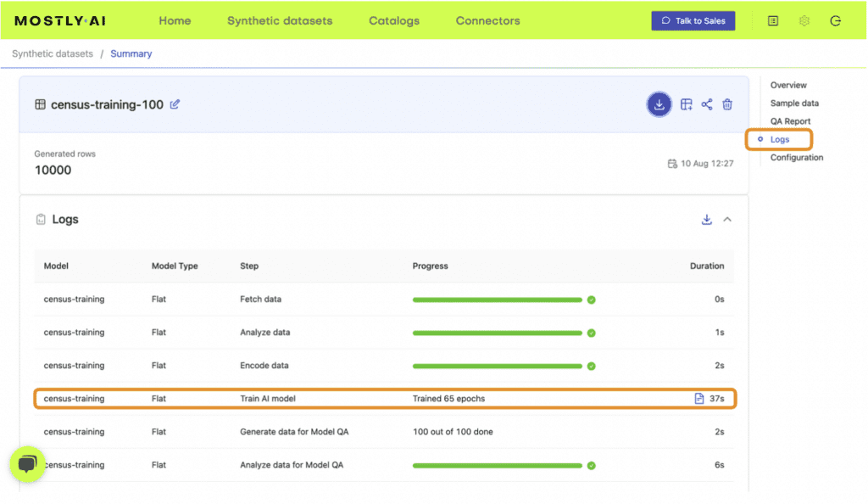Open the documentation icon in the top bar

pos(772,20)
